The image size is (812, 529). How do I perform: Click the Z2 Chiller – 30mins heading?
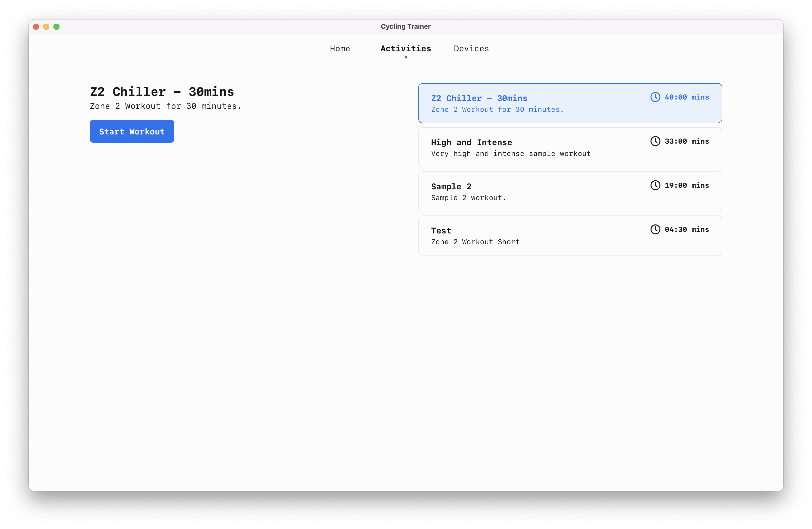(162, 91)
